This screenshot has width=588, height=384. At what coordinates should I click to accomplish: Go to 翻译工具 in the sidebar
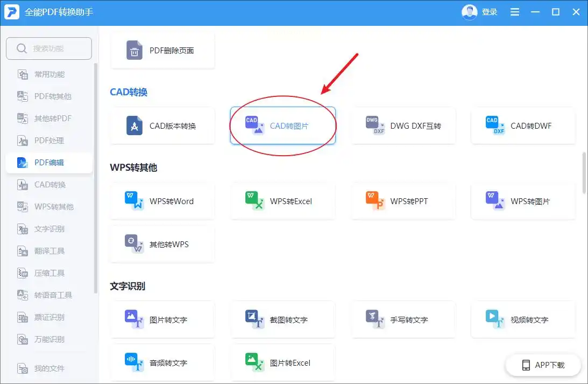[x=49, y=251]
